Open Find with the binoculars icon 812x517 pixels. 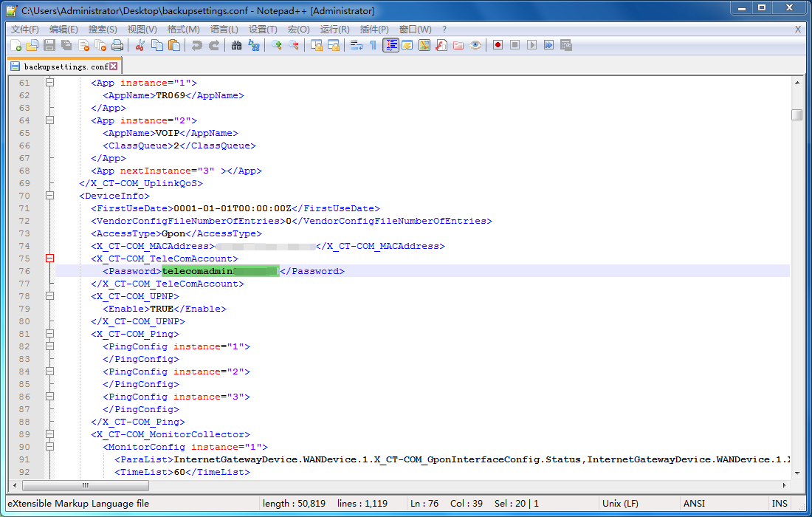coord(236,45)
